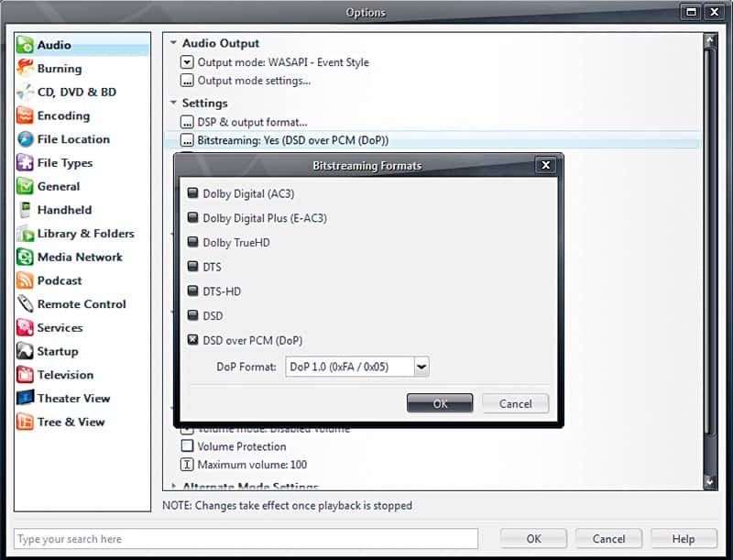This screenshot has height=560, width=733.
Task: Close the Bitstreaming Formats dialog
Action: 545,165
